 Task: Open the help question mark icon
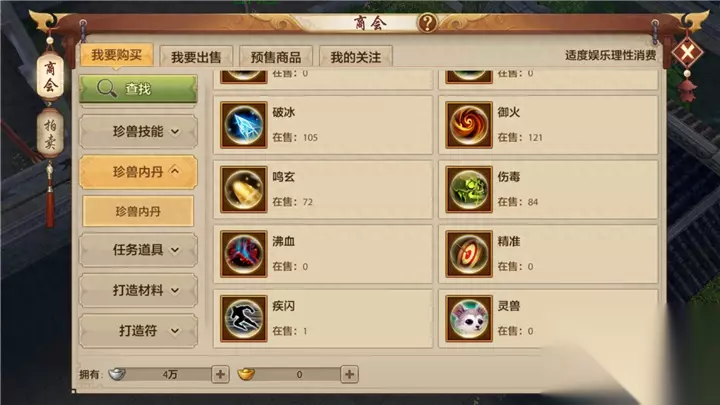click(x=427, y=22)
